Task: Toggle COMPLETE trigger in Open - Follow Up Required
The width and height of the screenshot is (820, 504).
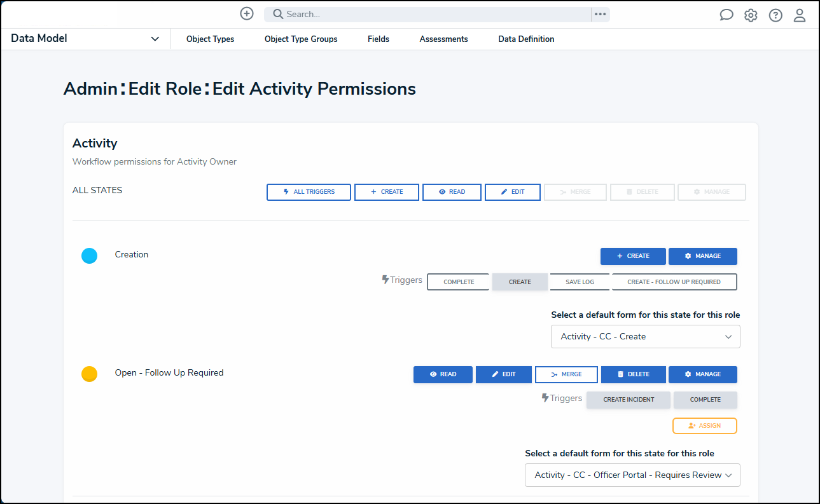Action: pyautogui.click(x=705, y=400)
